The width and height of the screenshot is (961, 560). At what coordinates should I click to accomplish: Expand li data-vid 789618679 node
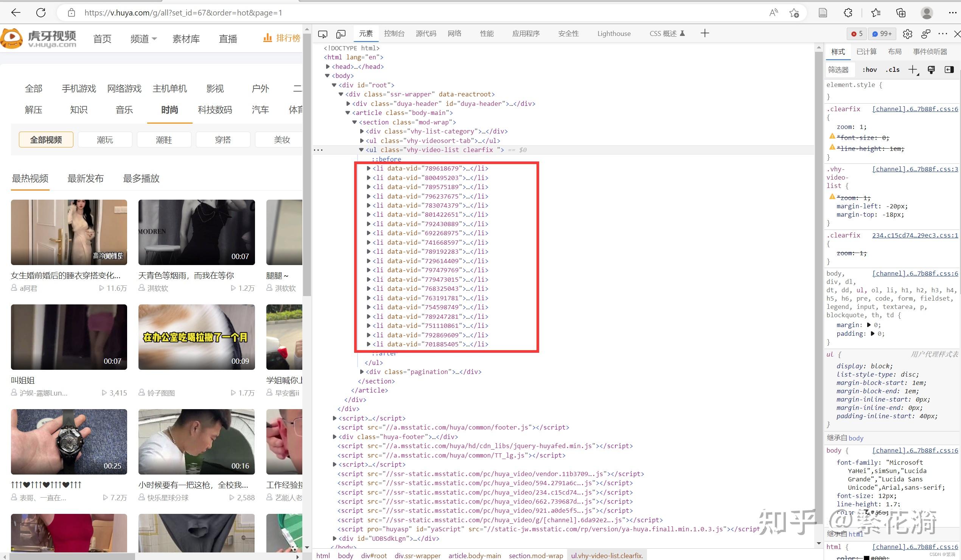[369, 168]
